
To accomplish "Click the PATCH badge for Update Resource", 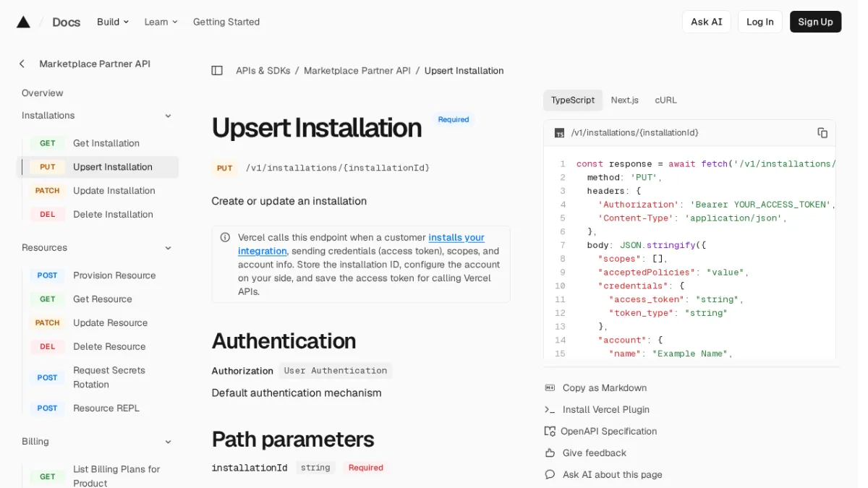I will (48, 323).
